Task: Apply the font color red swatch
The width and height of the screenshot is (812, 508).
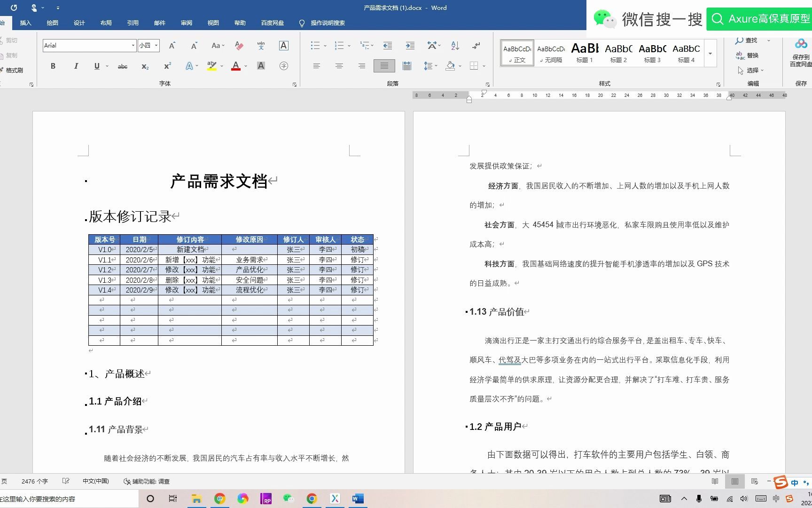Action: click(x=236, y=66)
